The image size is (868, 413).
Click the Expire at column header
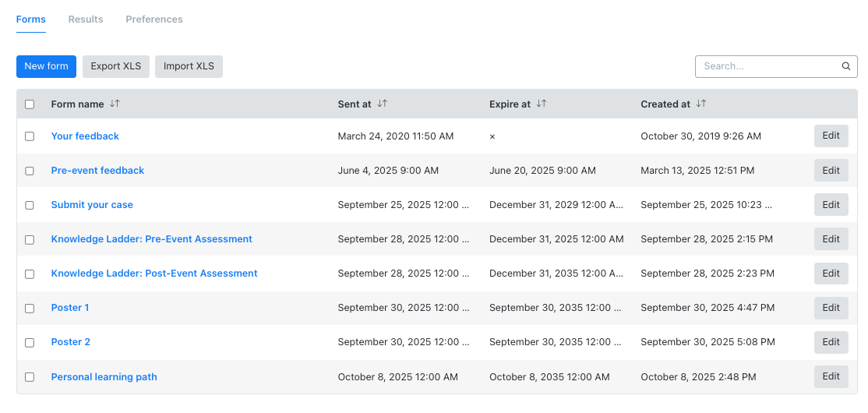(x=510, y=104)
